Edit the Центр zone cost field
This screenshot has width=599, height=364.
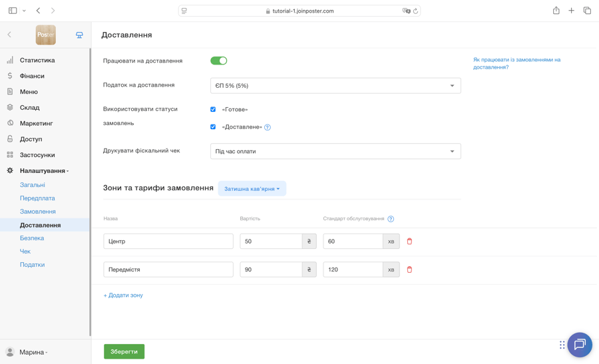tap(272, 242)
